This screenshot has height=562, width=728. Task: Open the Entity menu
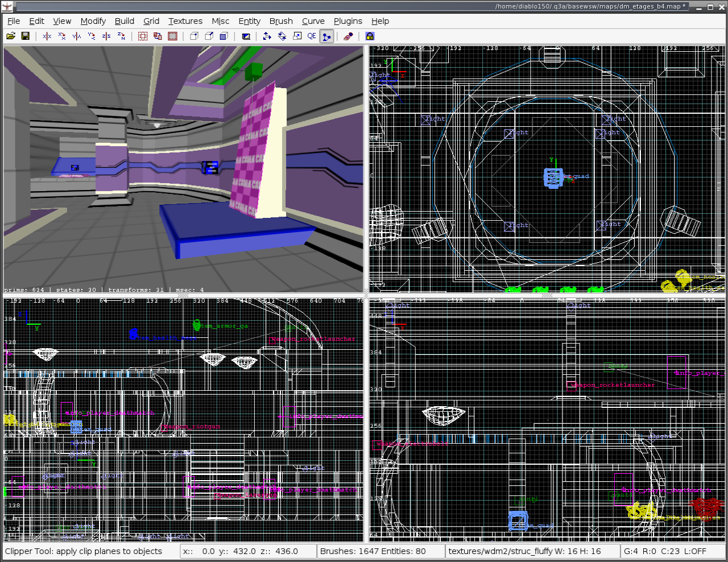click(250, 21)
